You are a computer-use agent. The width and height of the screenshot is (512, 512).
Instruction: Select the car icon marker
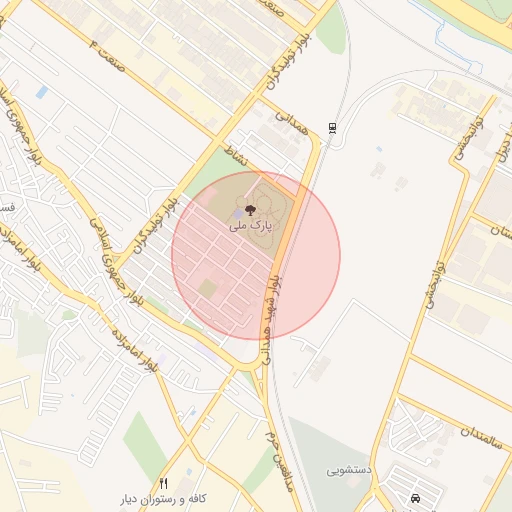click(x=415, y=498)
